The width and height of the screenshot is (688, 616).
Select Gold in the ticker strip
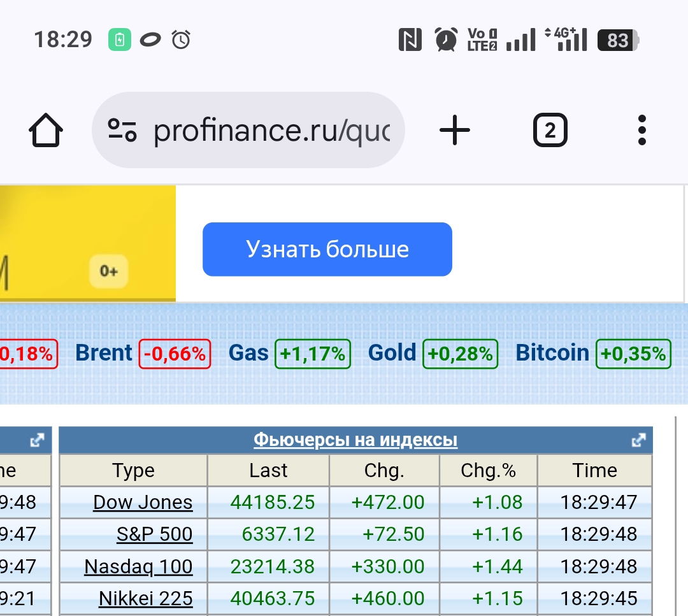(392, 353)
